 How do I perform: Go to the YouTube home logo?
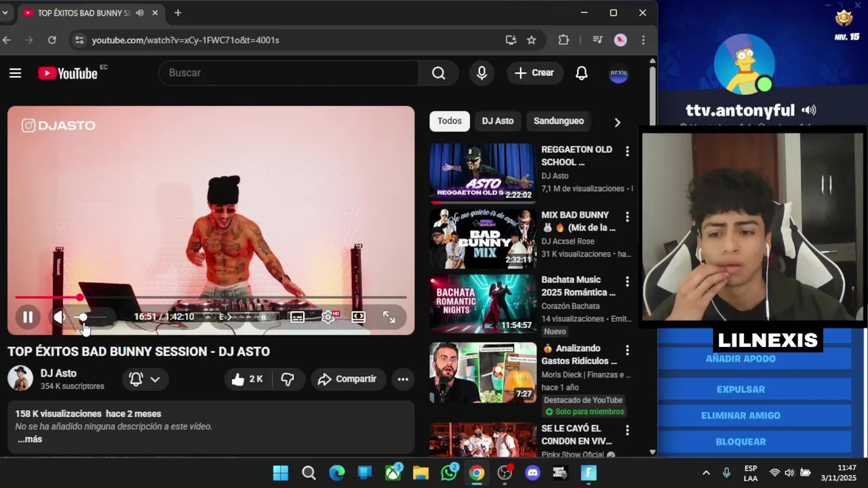click(x=68, y=73)
